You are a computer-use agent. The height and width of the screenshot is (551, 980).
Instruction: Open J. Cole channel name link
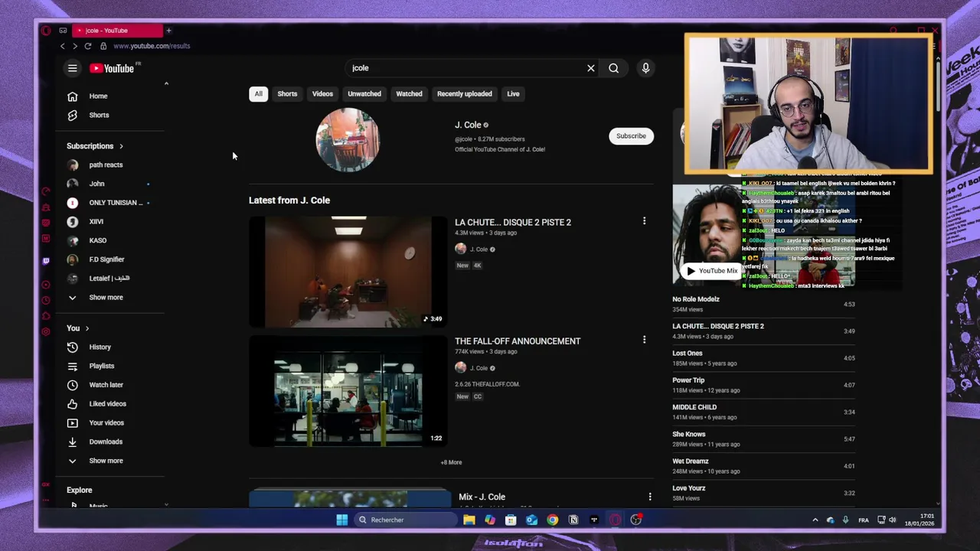tap(468, 125)
